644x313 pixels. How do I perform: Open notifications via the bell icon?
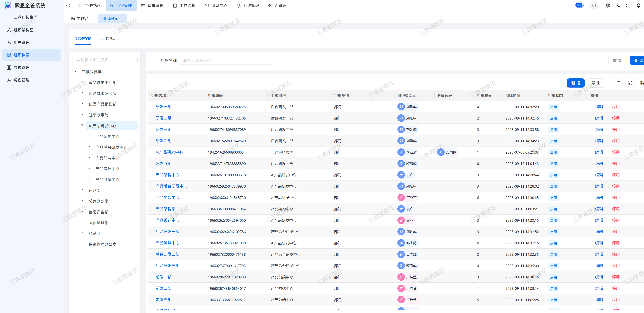point(638,6)
